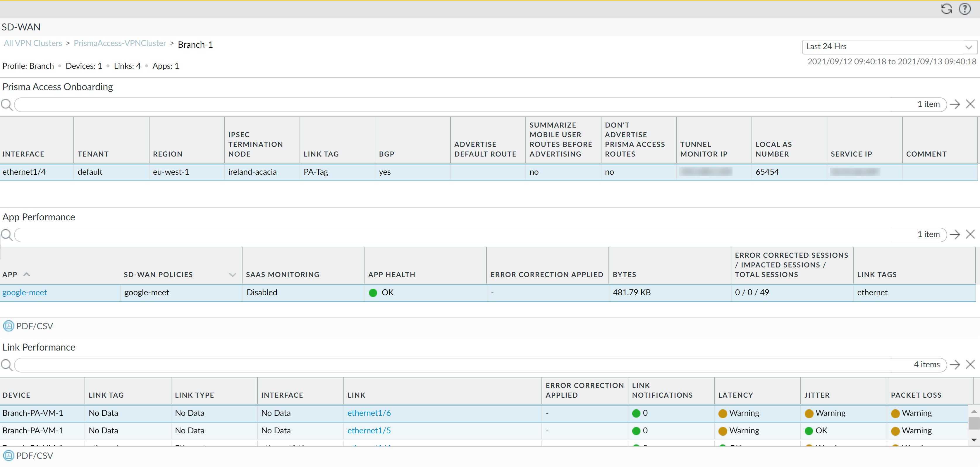The width and height of the screenshot is (980, 467).
Task: Sort by APP column ascending arrow
Action: pyautogui.click(x=26, y=274)
